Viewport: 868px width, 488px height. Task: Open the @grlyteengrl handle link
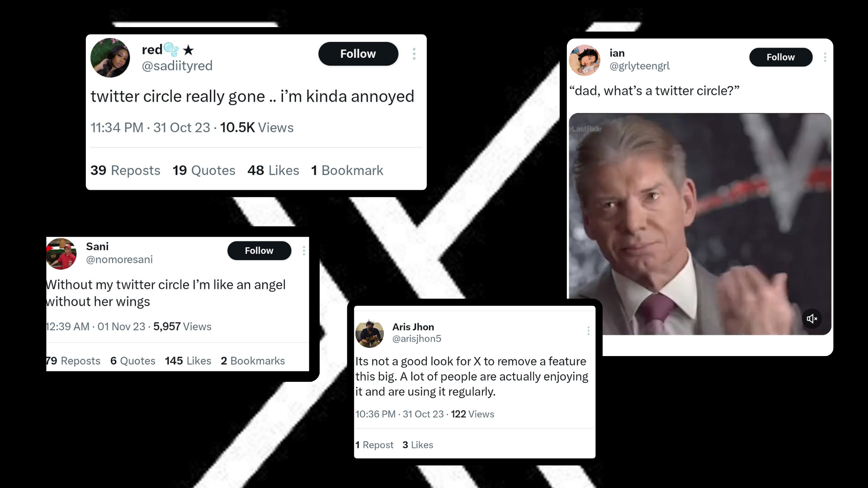pyautogui.click(x=639, y=66)
